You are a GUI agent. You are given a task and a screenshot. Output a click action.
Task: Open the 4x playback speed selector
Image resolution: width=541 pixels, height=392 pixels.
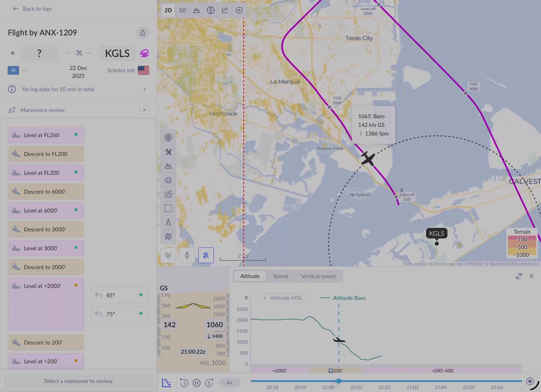point(229,383)
